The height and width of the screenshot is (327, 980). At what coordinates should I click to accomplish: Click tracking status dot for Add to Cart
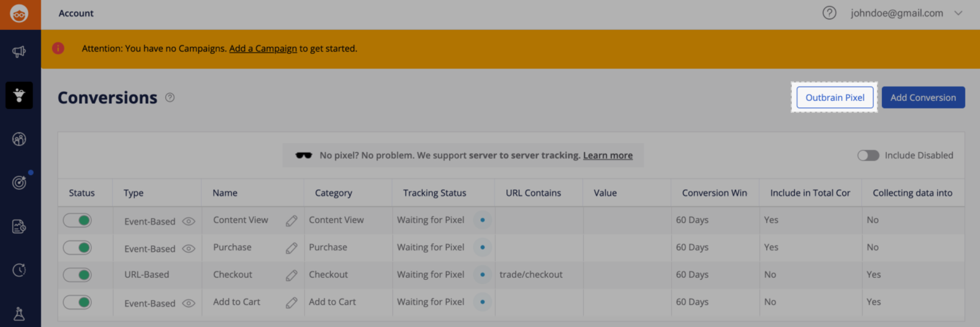483,302
